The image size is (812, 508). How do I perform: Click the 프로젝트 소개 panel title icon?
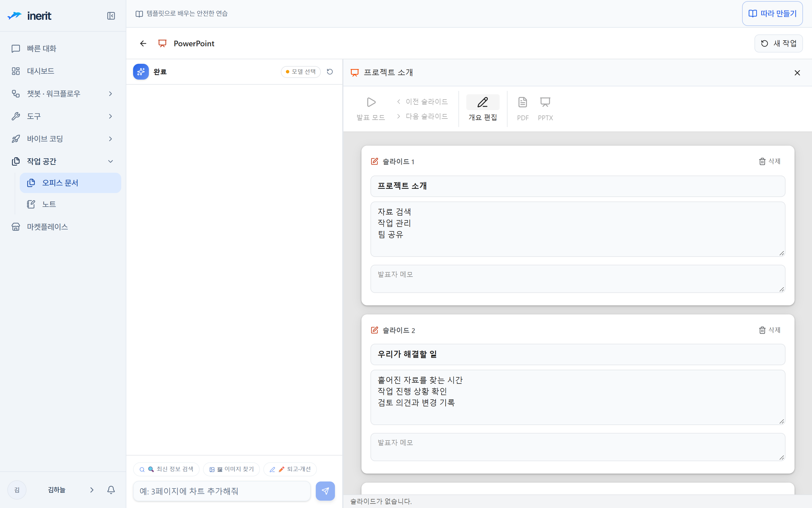355,73
